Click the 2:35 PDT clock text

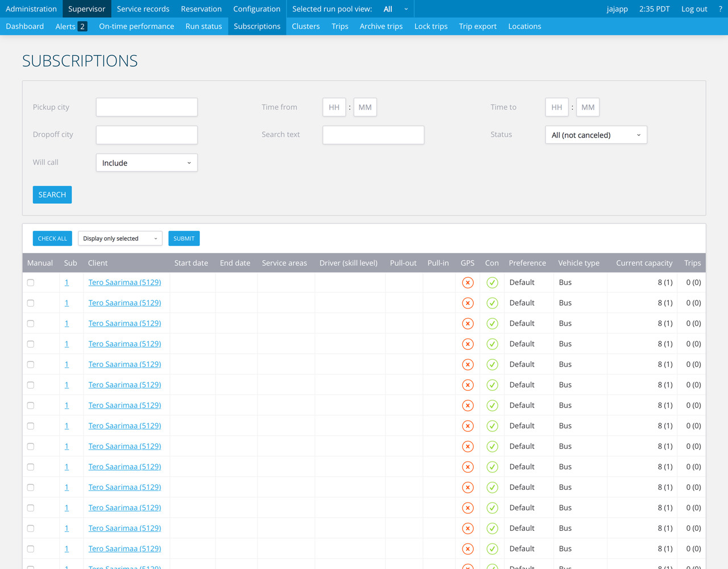(654, 9)
